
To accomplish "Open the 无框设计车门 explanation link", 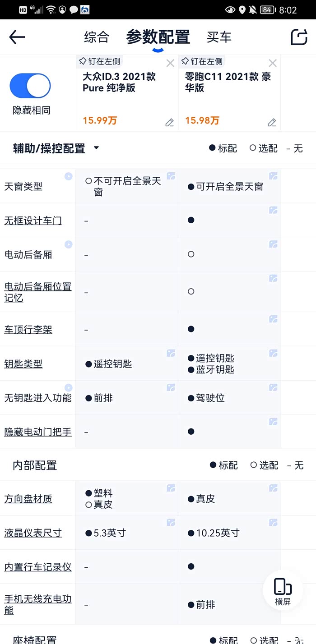I will click(33, 221).
